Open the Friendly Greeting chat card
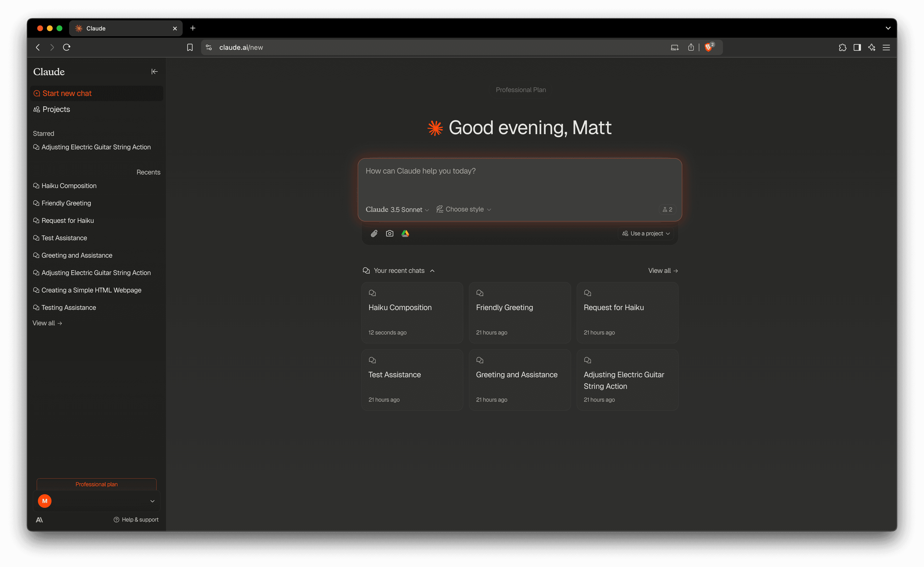This screenshot has height=567, width=924. click(520, 313)
